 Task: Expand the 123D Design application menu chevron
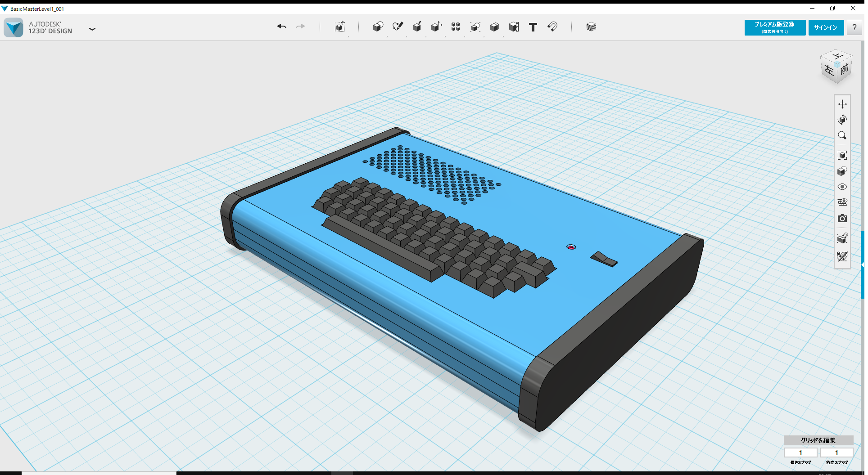(92, 29)
